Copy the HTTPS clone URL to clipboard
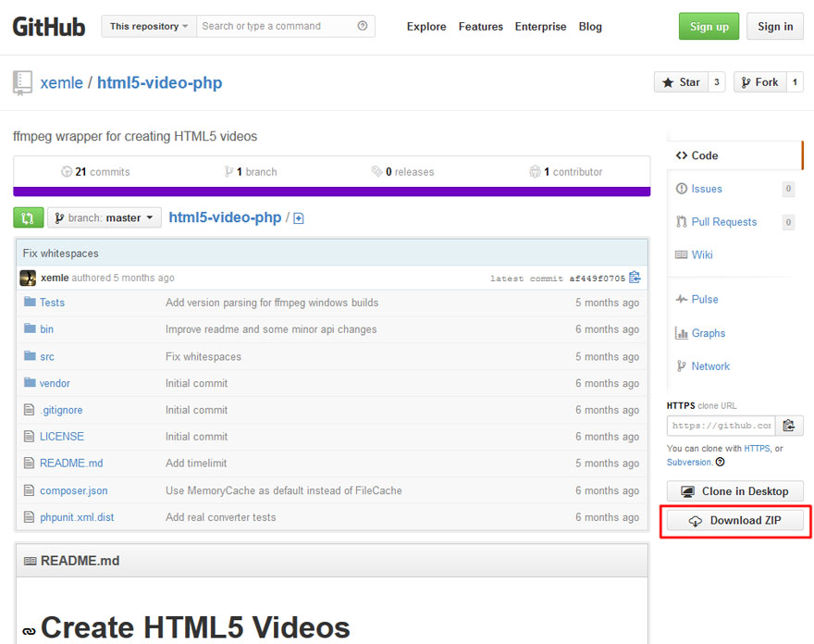Image resolution: width=814 pixels, height=644 pixels. [789, 426]
